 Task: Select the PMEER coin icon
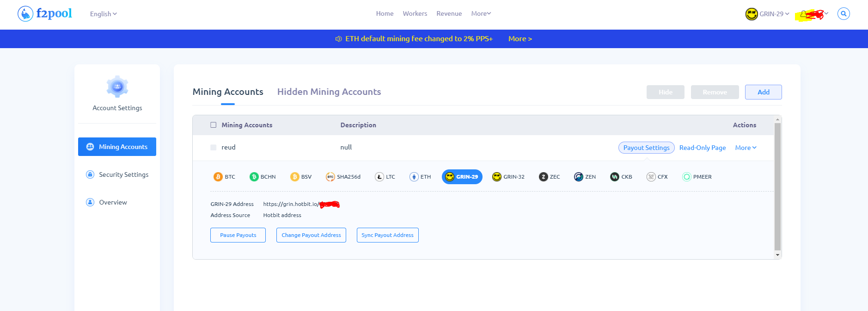[x=687, y=177]
